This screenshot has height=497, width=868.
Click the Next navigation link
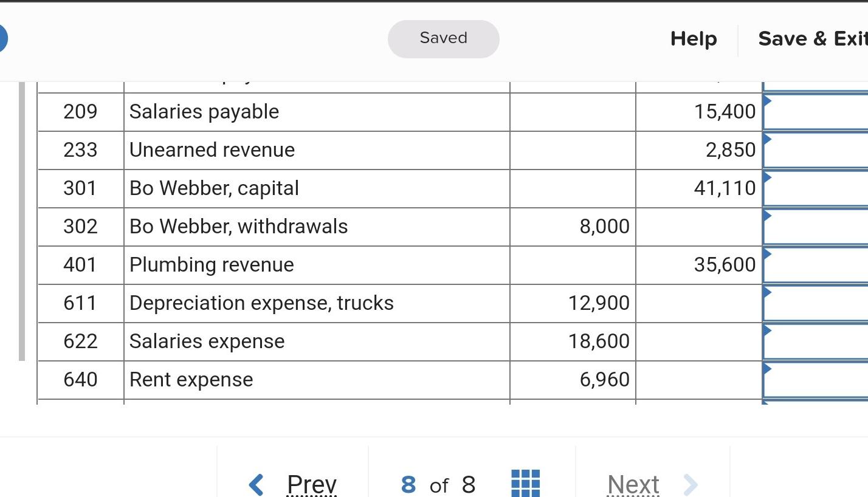click(x=633, y=484)
